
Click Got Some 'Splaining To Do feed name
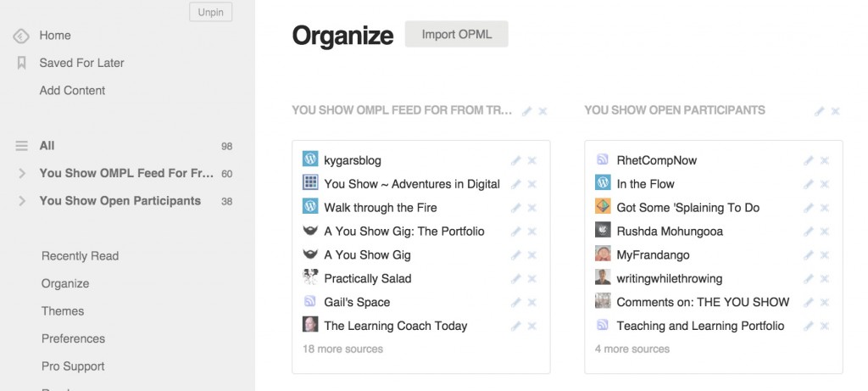point(688,208)
